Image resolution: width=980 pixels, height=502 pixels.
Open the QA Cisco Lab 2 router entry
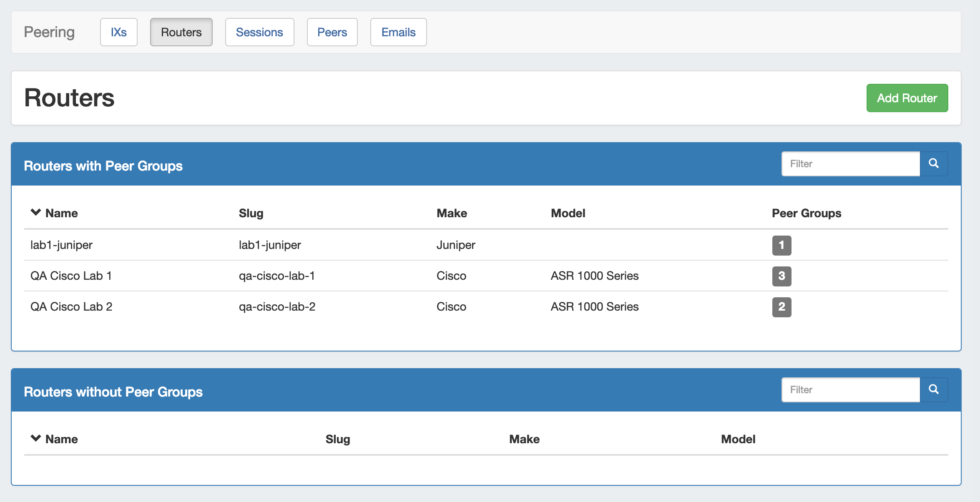point(71,306)
